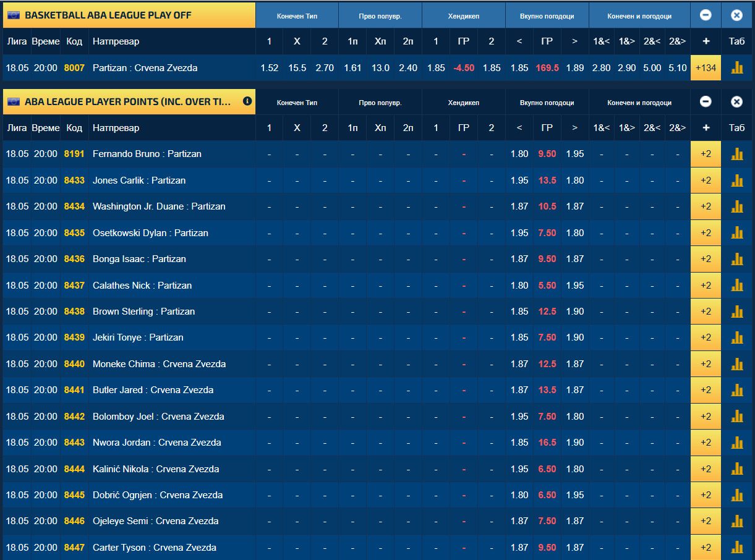Click match name Partizan : Crvena Zvezda
This screenshot has width=755, height=560.
point(145,68)
